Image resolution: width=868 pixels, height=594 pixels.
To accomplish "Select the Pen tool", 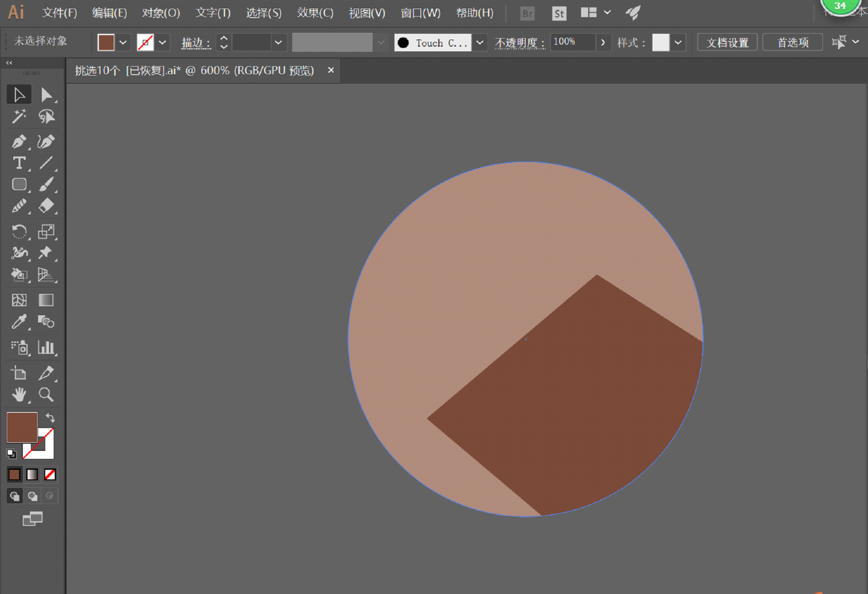I will (x=19, y=141).
